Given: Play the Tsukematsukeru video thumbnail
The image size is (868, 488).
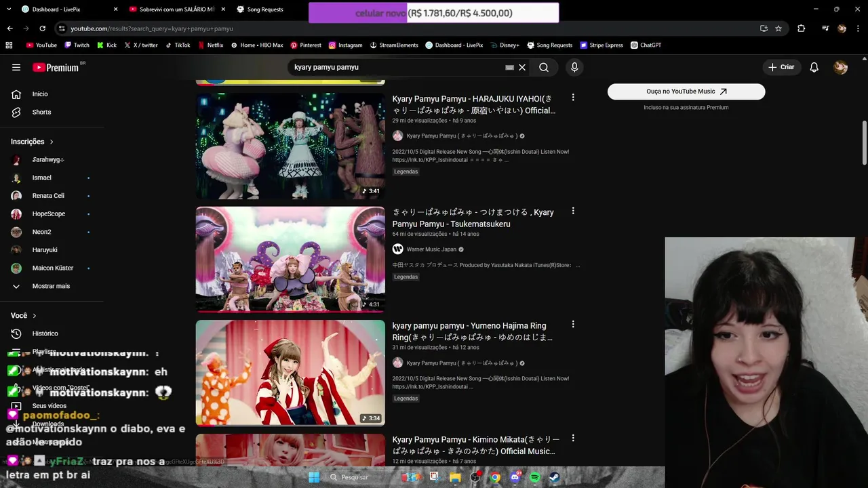Looking at the screenshot, I should pyautogui.click(x=290, y=260).
